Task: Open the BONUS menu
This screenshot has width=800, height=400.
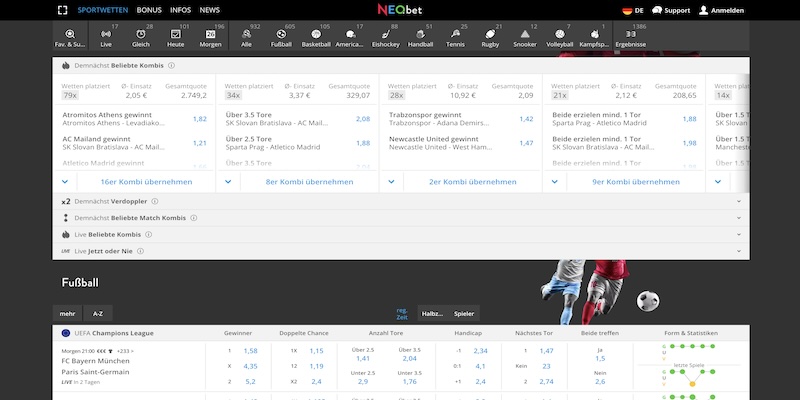Action: 149,10
